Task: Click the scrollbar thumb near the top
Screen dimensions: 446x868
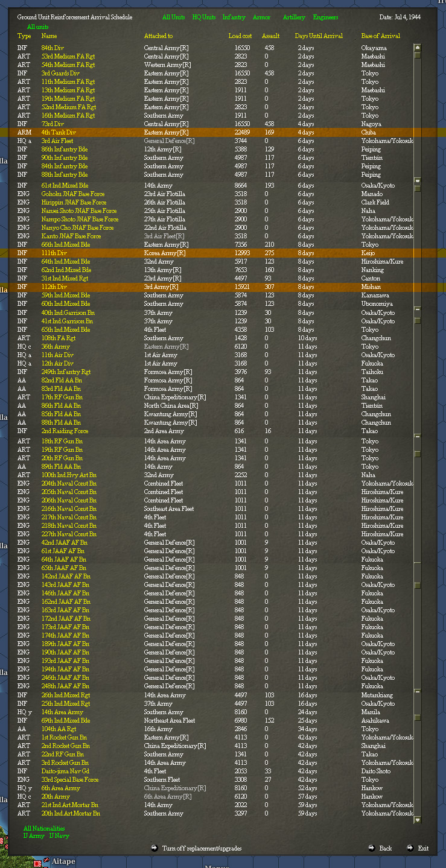Action: click(x=417, y=55)
